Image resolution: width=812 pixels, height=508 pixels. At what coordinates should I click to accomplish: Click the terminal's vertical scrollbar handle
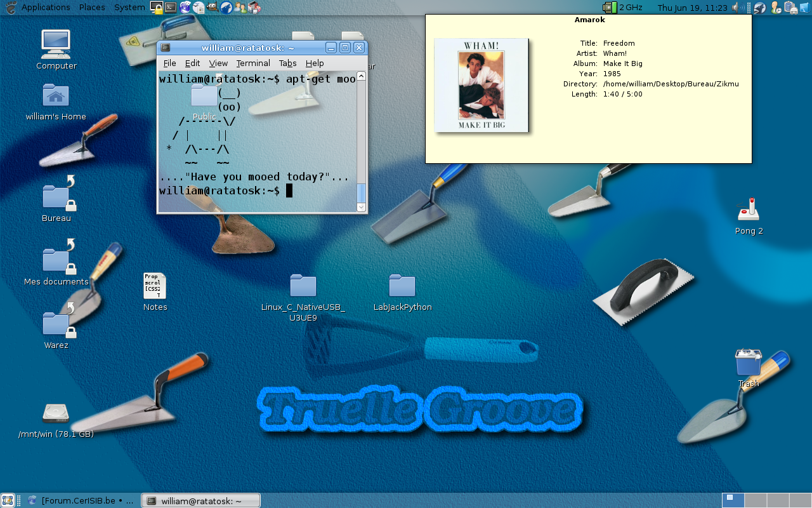(361, 192)
